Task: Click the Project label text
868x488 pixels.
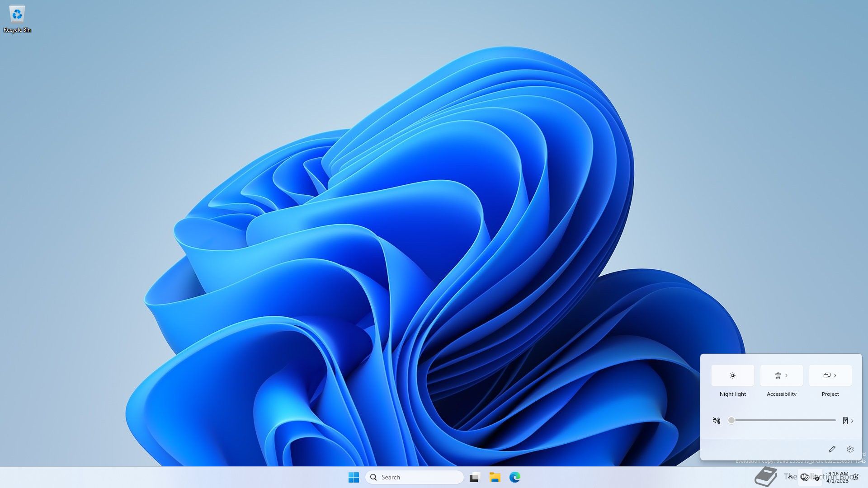Action: pos(830,394)
